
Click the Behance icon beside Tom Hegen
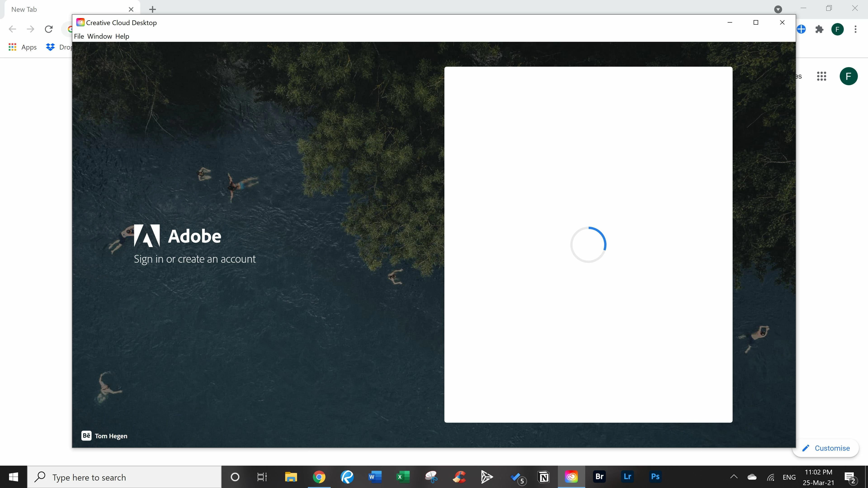click(86, 435)
